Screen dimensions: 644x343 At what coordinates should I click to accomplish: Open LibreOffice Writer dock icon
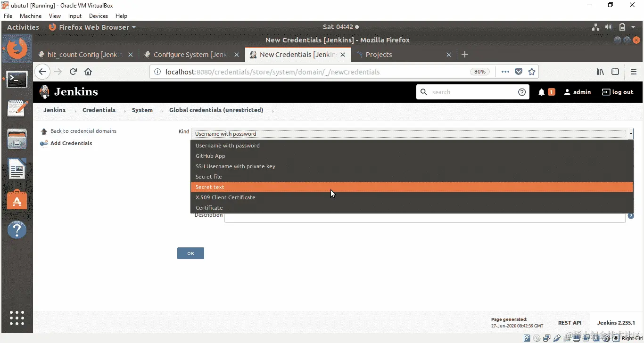[x=17, y=170]
